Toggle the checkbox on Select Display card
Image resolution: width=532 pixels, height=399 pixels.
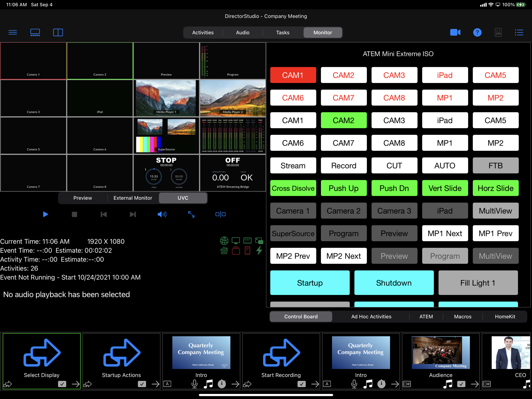coord(62,384)
